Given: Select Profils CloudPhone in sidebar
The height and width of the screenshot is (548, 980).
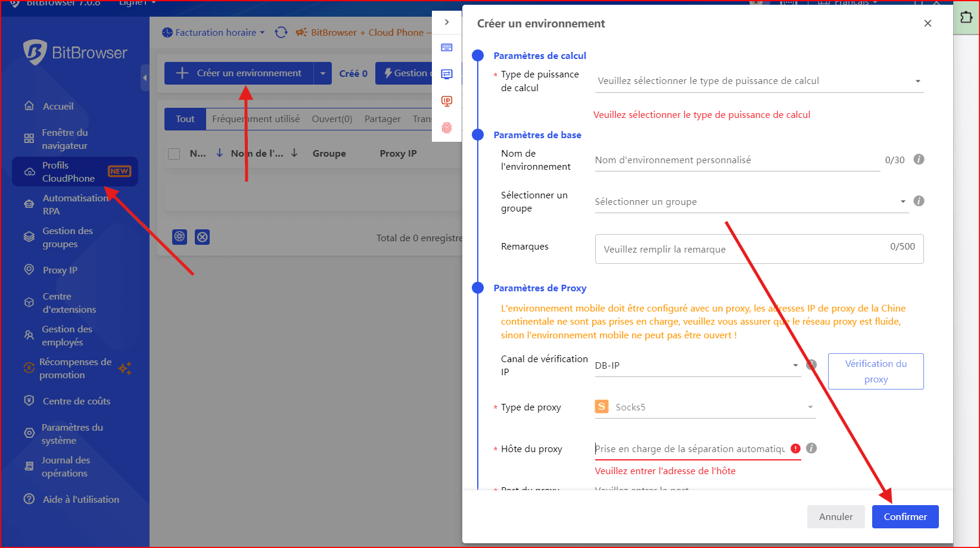Looking at the screenshot, I should 75,172.
